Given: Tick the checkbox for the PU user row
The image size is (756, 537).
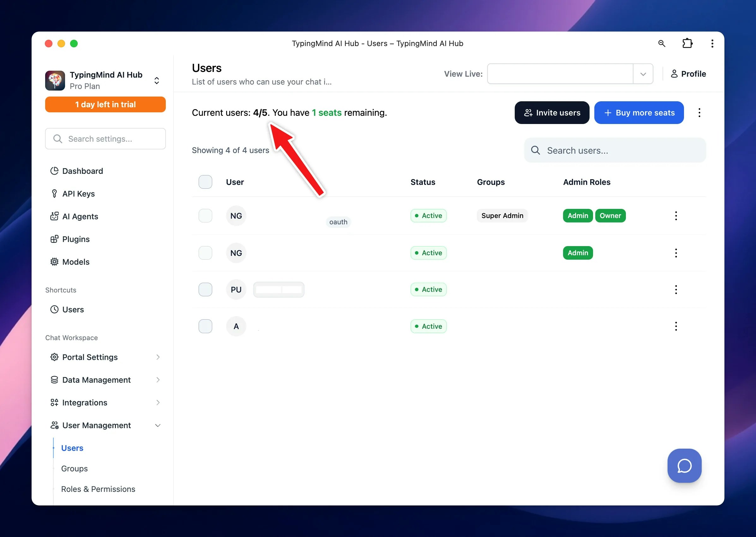Looking at the screenshot, I should (205, 290).
